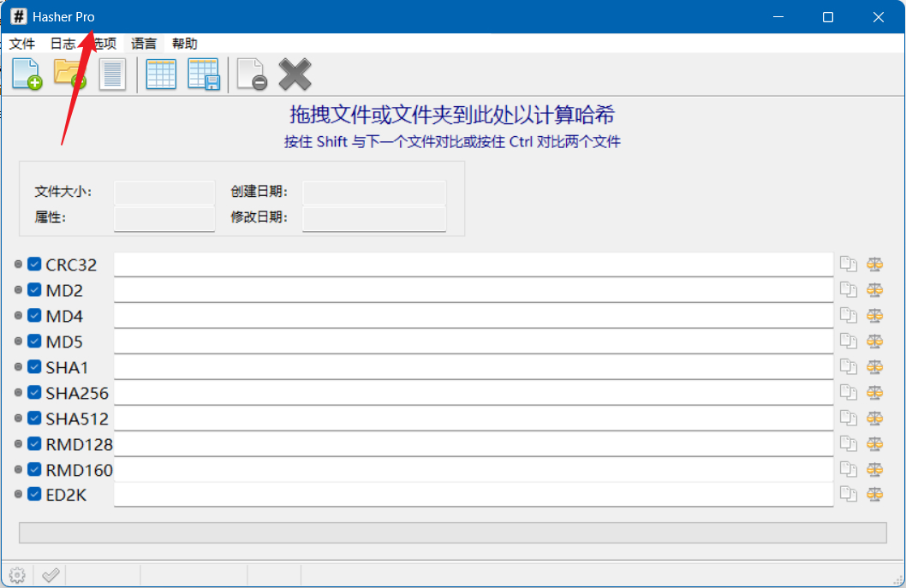Screen dimensions: 906x588
Task: Click the MD5 hash output field
Action: click(474, 341)
